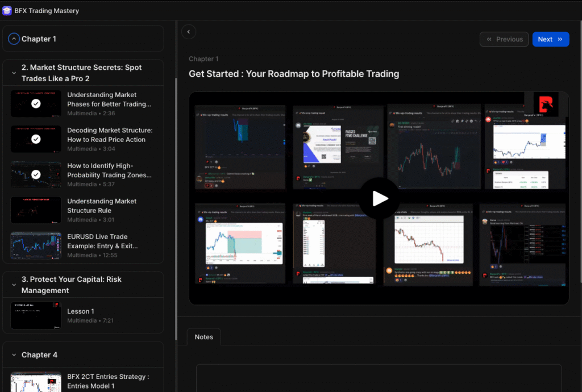Open EURUSD Live Trade Example thumbnail

[x=36, y=245]
